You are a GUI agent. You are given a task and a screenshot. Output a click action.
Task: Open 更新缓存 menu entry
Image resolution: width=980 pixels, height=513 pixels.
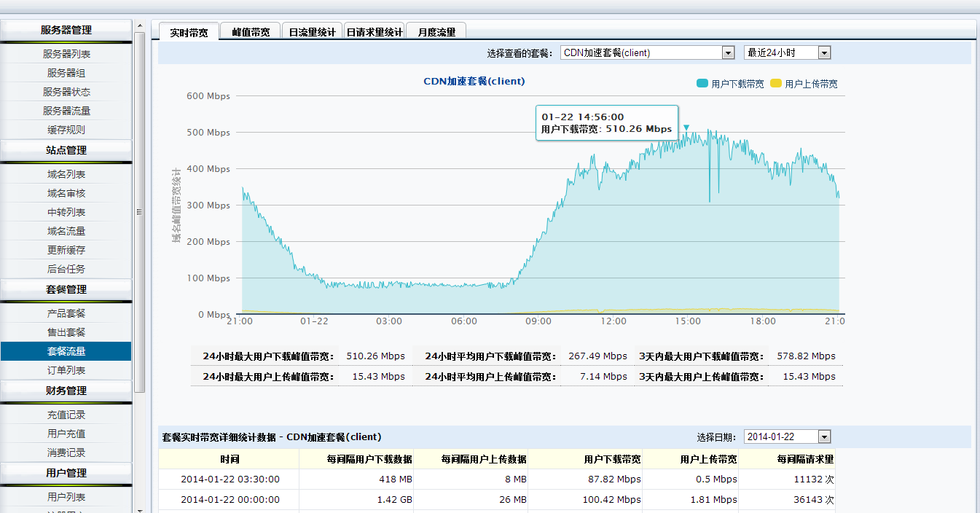point(66,250)
